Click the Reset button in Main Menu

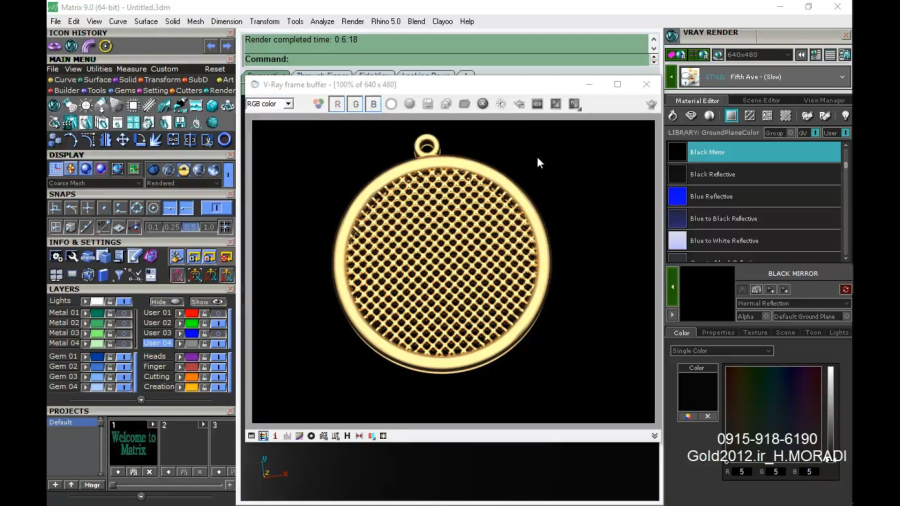[215, 69]
